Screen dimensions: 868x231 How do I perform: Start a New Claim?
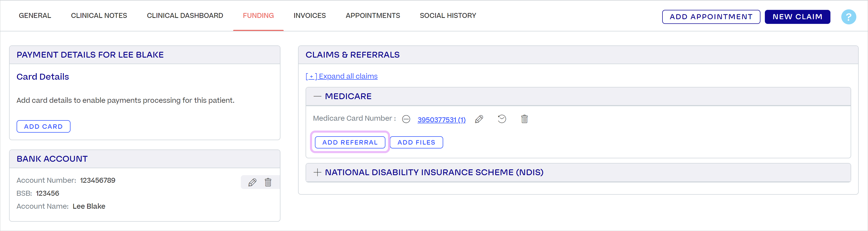coord(797,17)
